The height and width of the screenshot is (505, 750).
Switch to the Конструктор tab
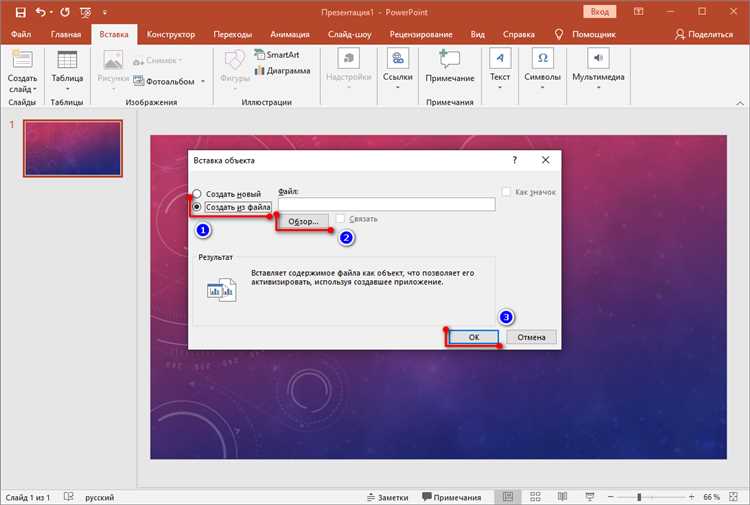point(171,34)
